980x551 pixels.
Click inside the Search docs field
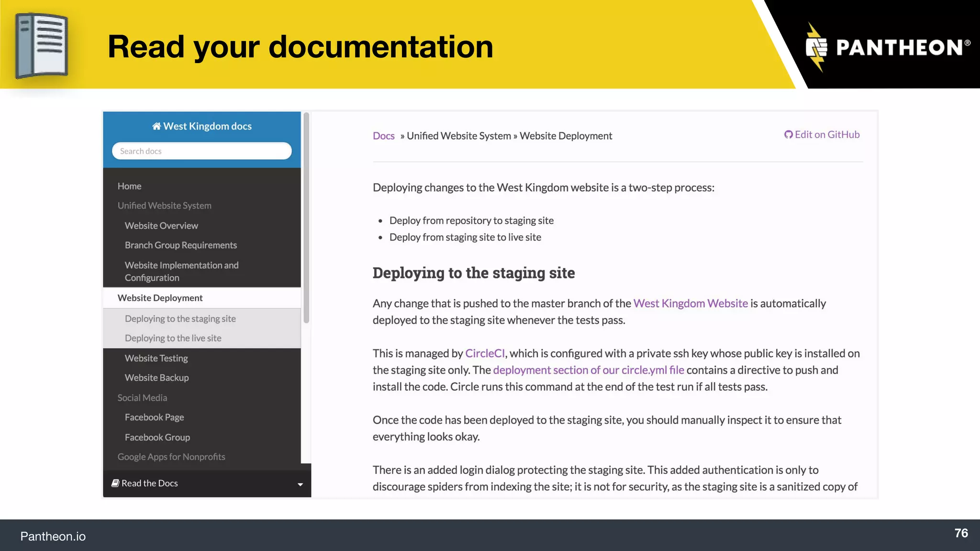point(201,151)
